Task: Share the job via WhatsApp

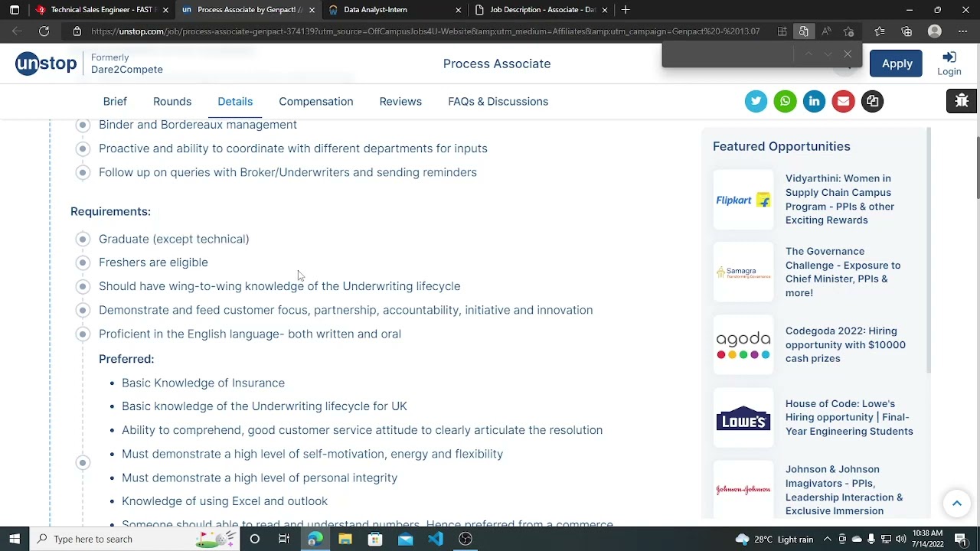Action: [785, 101]
